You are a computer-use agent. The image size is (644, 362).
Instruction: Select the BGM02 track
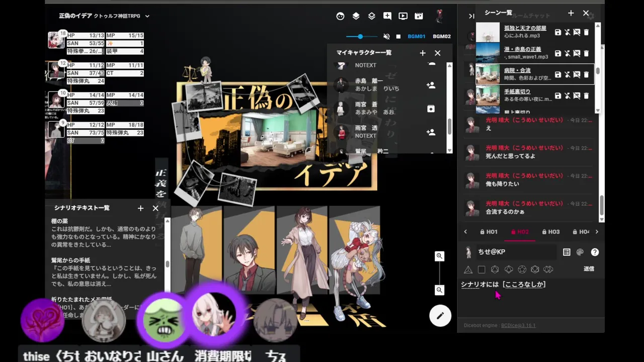(442, 37)
